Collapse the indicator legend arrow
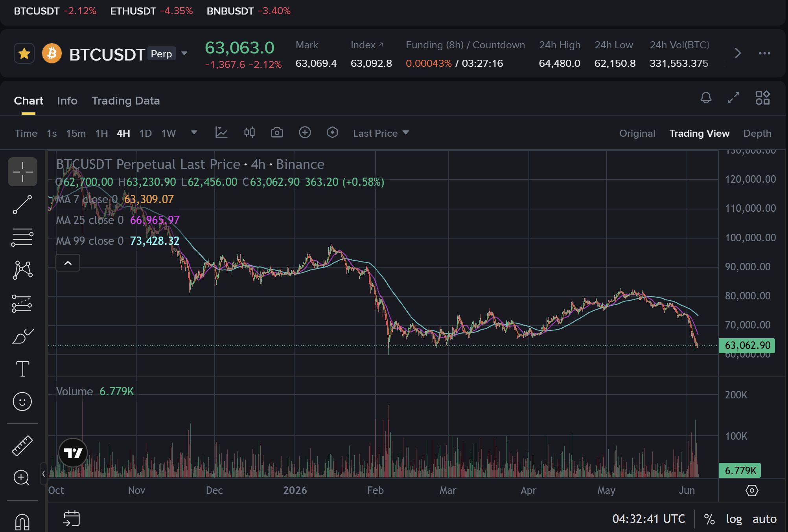This screenshot has height=532, width=788. [x=68, y=263]
